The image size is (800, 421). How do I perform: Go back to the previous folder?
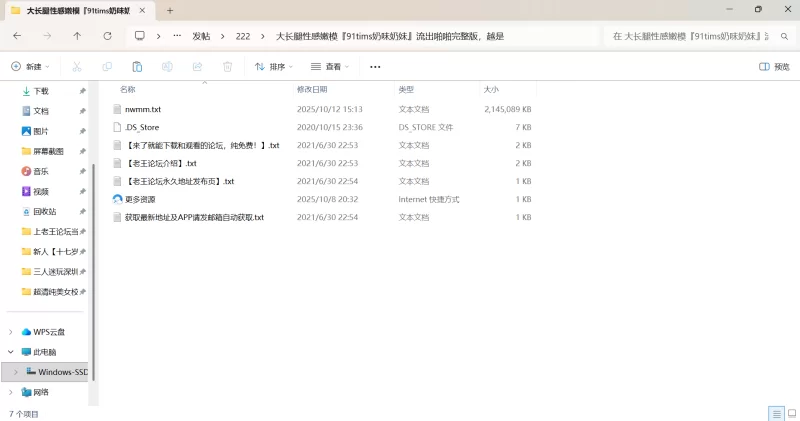17,35
